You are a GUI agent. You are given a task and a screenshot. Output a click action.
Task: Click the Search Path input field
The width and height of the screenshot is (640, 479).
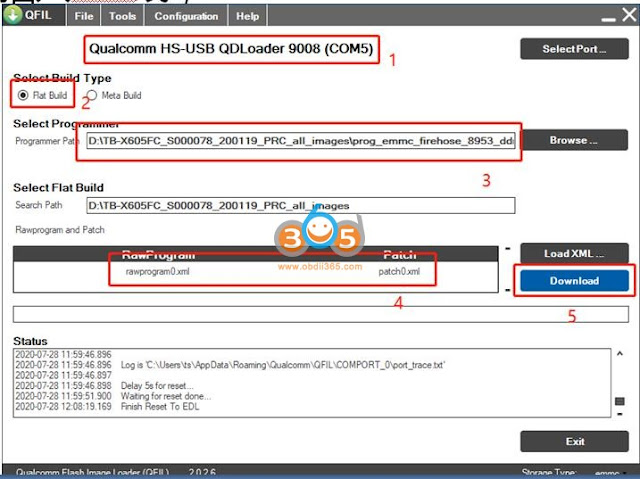click(301, 205)
